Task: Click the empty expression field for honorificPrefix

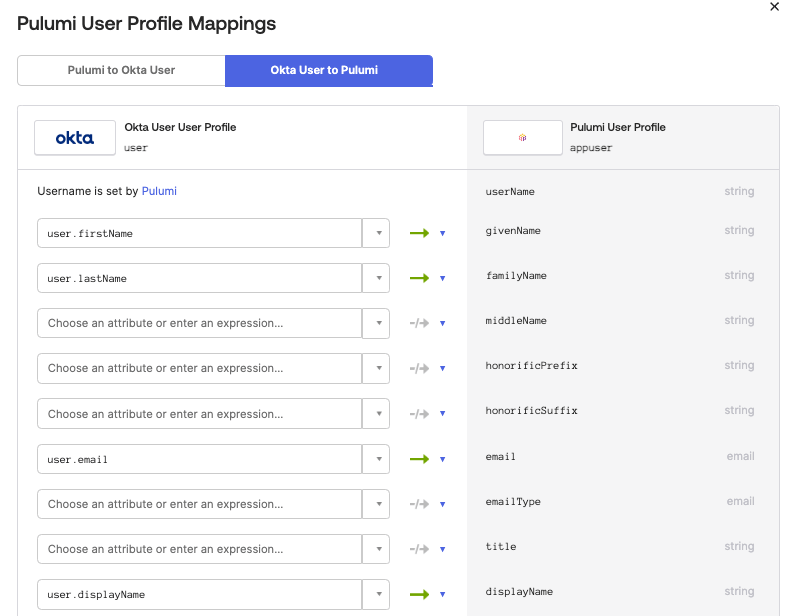Action: pyautogui.click(x=199, y=368)
